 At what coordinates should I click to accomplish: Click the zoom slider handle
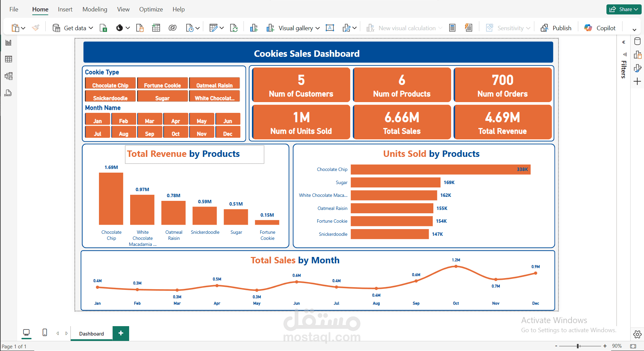[578, 346]
